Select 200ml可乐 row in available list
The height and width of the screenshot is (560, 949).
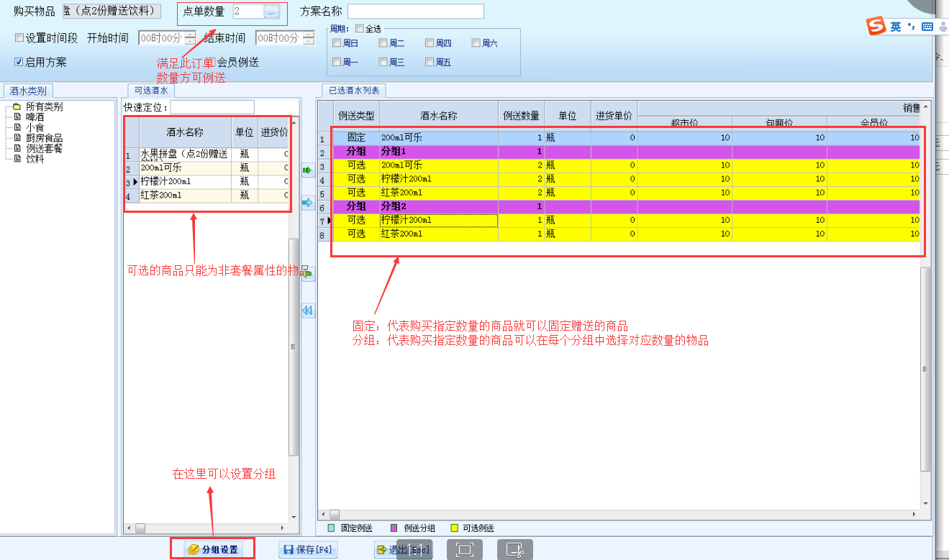(x=208, y=168)
